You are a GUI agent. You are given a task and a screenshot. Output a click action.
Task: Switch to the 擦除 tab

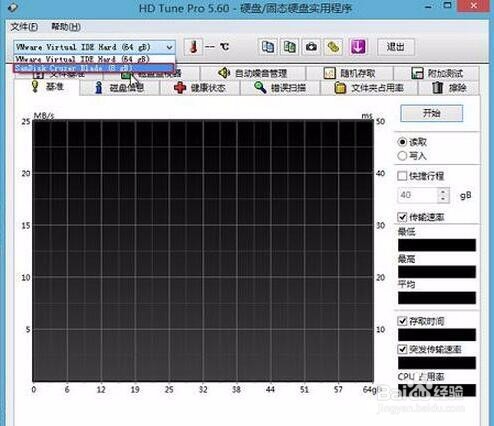tap(449, 88)
